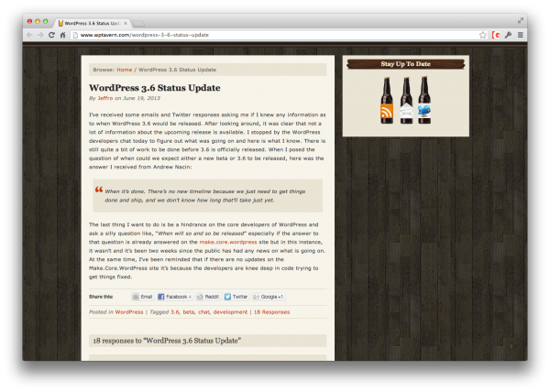550x392 pixels.
Task: Open the WordPress category link
Action: (x=129, y=311)
